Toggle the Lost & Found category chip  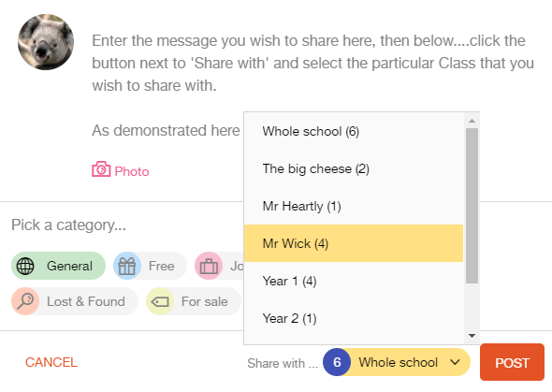tap(75, 301)
